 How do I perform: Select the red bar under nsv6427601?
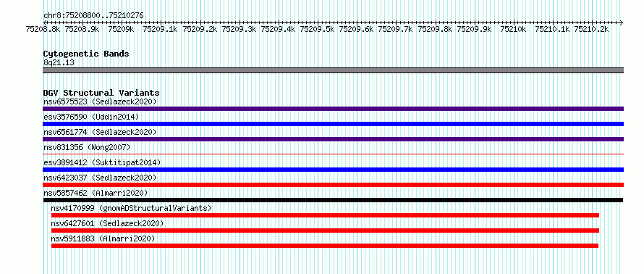[326, 231]
